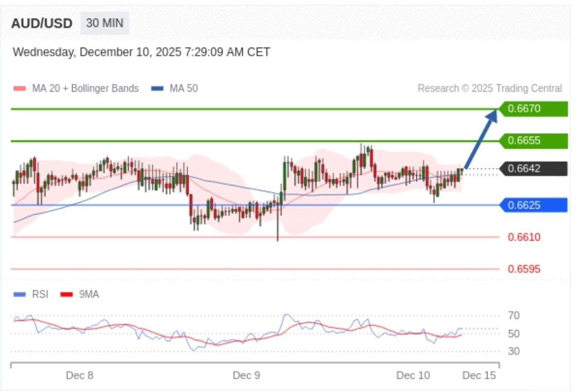Click the RSI 30 level label
The image size is (577, 392).
pyautogui.click(x=513, y=351)
